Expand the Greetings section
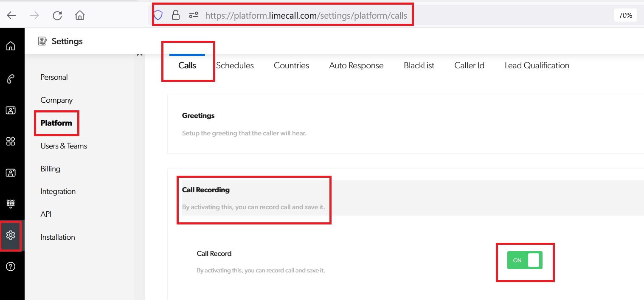The image size is (644, 300). tap(198, 115)
